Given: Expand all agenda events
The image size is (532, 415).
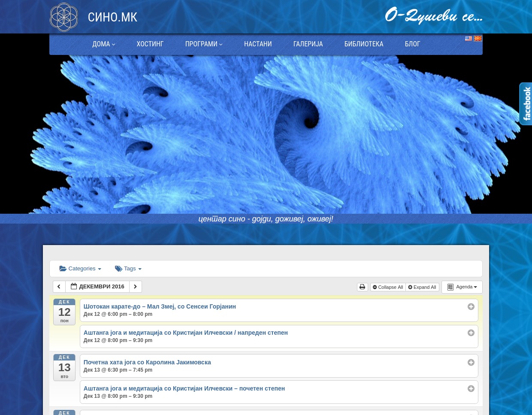Looking at the screenshot, I should (x=422, y=287).
